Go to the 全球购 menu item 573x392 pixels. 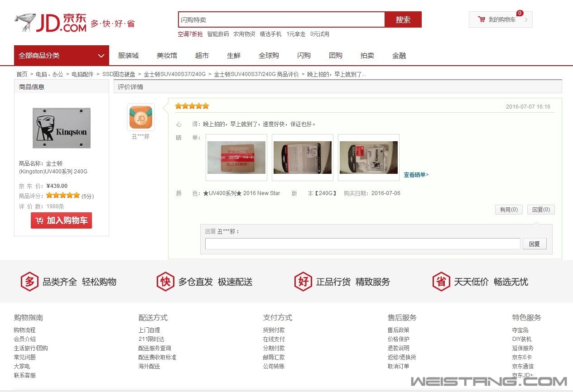click(269, 55)
